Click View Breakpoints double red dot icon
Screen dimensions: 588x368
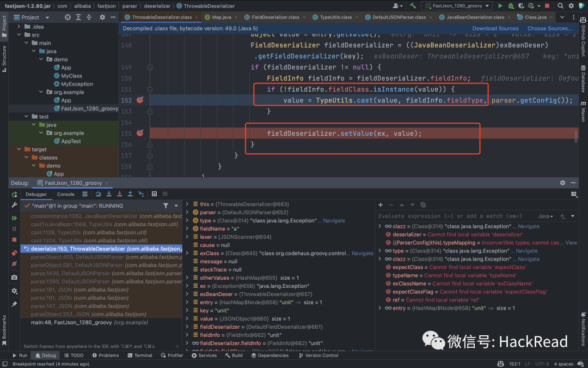(x=14, y=252)
